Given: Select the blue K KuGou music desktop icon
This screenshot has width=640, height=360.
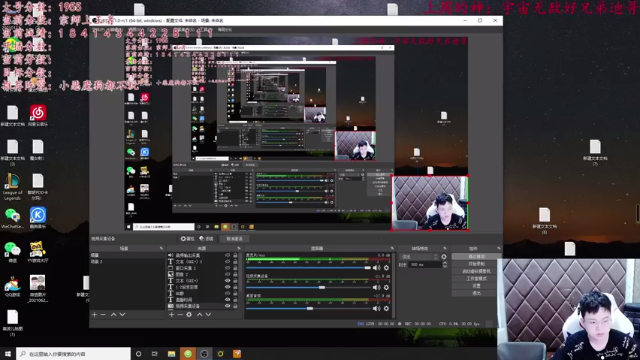Looking at the screenshot, I should pyautogui.click(x=38, y=218).
